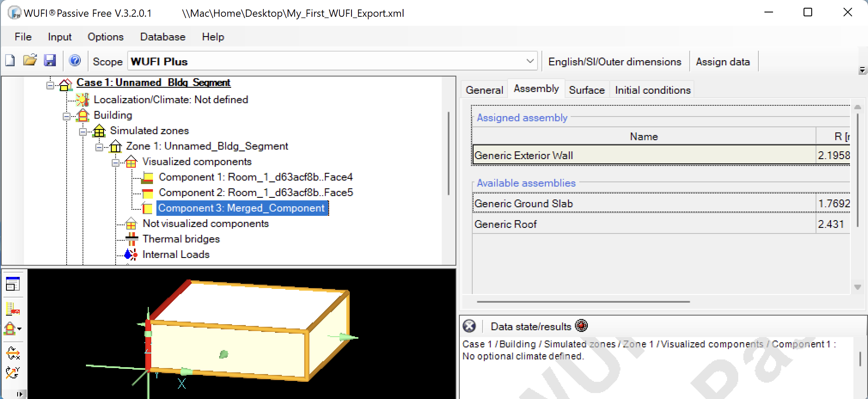Click the building data list icon in sidebar
The height and width of the screenshot is (399, 868).
point(13,308)
